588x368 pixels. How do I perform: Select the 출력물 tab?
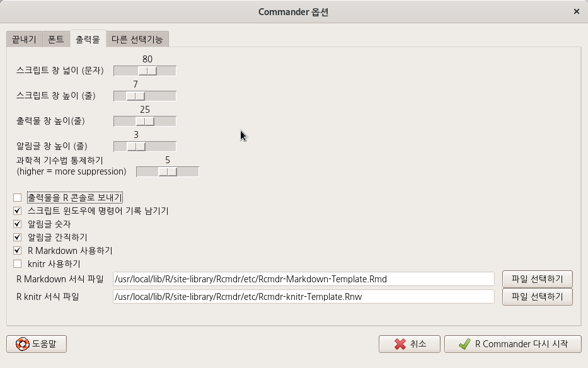click(88, 39)
